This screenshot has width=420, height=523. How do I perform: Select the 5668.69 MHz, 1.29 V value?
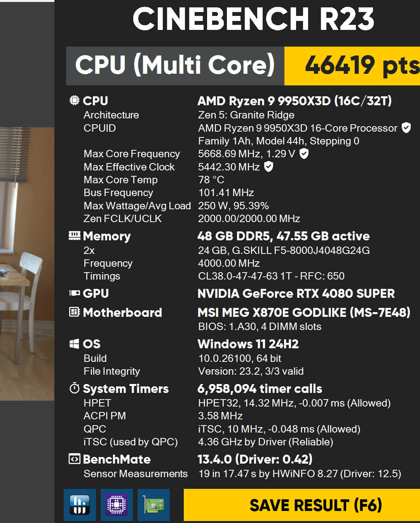tap(246, 154)
